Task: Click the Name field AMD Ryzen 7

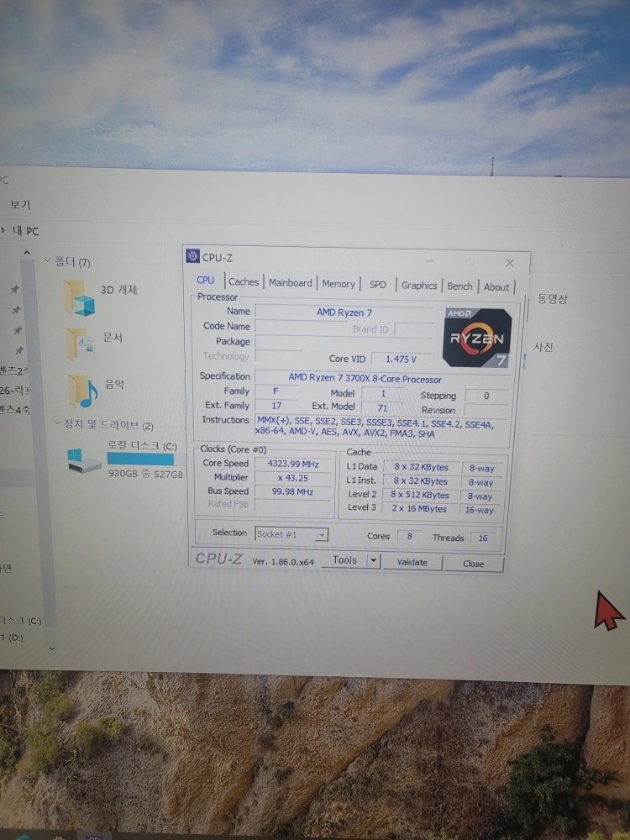Action: pyautogui.click(x=344, y=312)
